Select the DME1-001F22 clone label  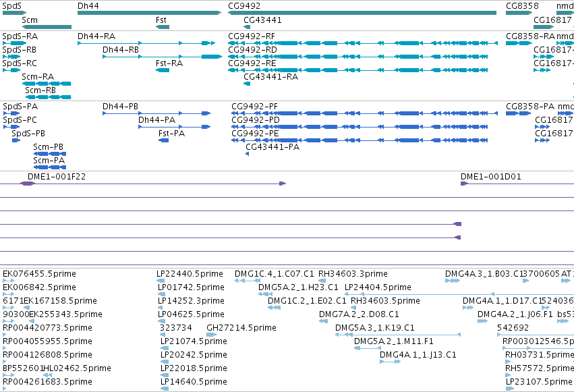point(57,177)
